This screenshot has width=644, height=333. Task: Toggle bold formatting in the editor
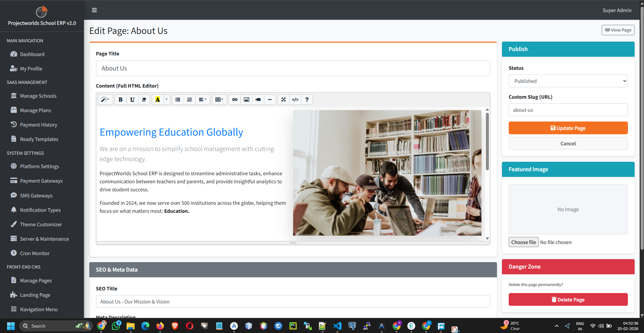120,99
